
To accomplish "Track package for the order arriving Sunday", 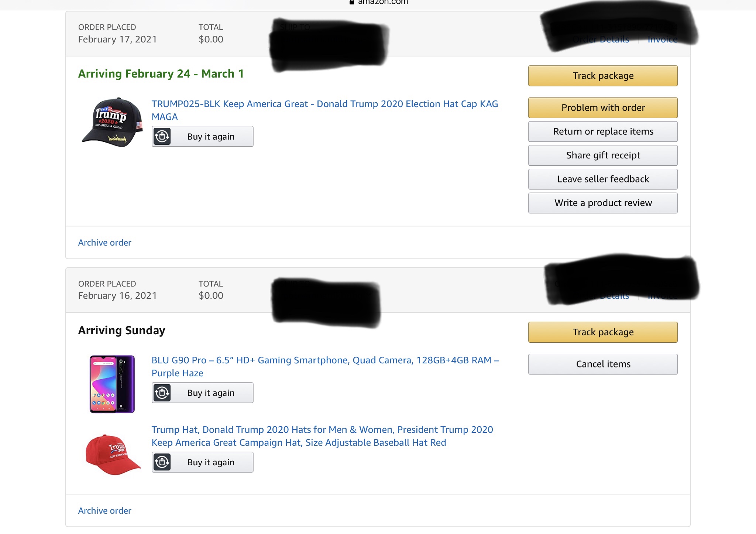I will coord(603,332).
